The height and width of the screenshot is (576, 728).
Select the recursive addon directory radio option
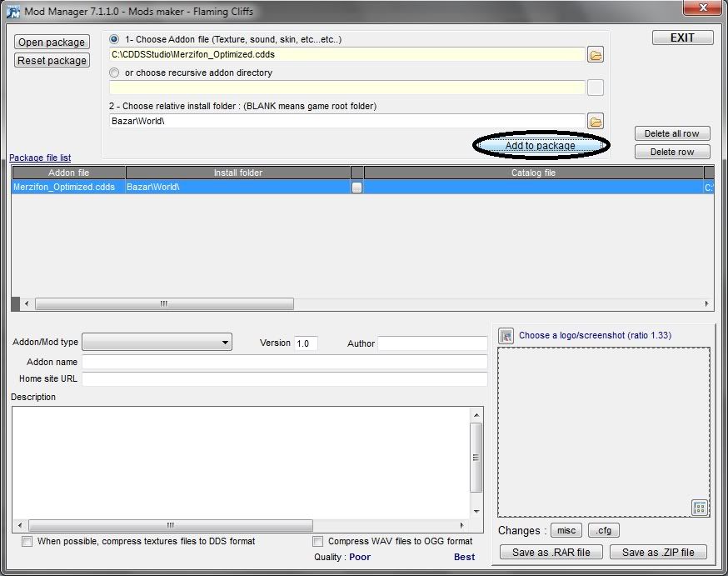tap(115, 73)
